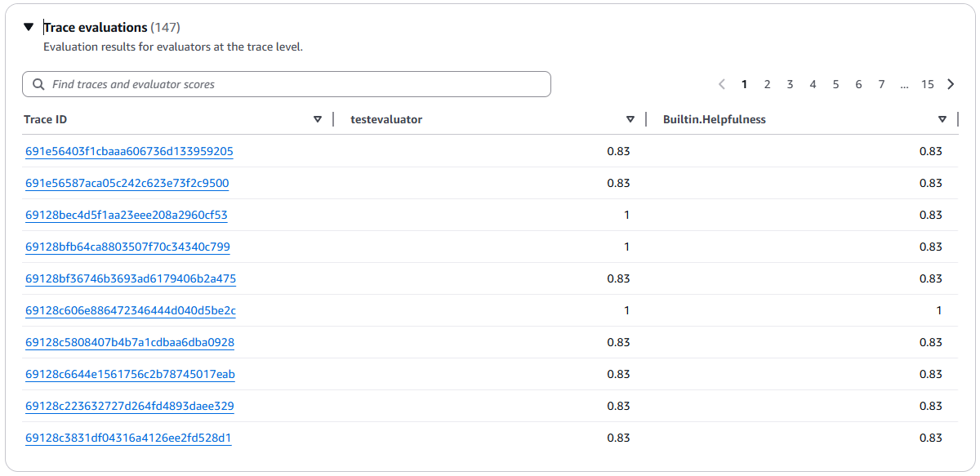The width and height of the screenshot is (980, 476).
Task: Select page 5 in pagination
Action: click(x=836, y=84)
